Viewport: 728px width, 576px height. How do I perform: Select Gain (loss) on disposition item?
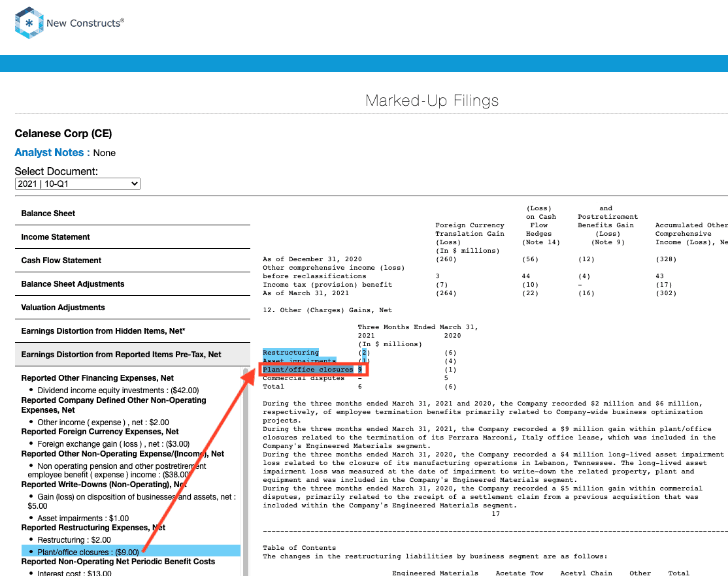coord(132,502)
